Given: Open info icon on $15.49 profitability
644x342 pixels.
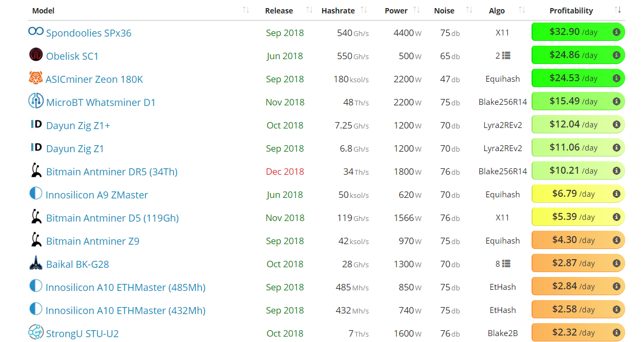Looking at the screenshot, I should (x=616, y=102).
